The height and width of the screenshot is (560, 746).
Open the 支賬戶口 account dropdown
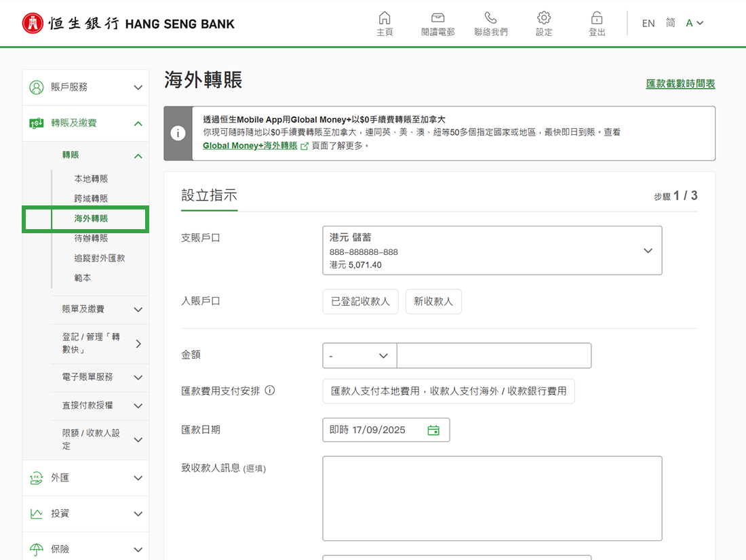coord(492,250)
